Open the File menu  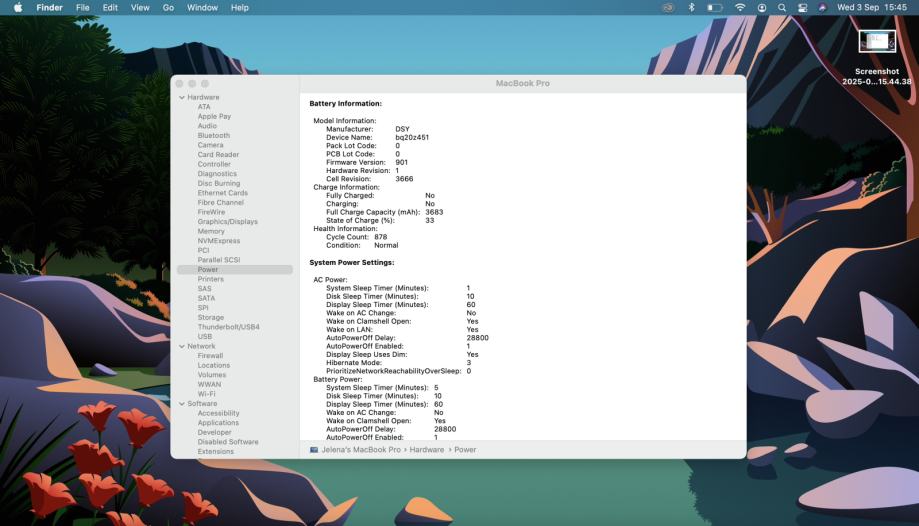(82, 7)
